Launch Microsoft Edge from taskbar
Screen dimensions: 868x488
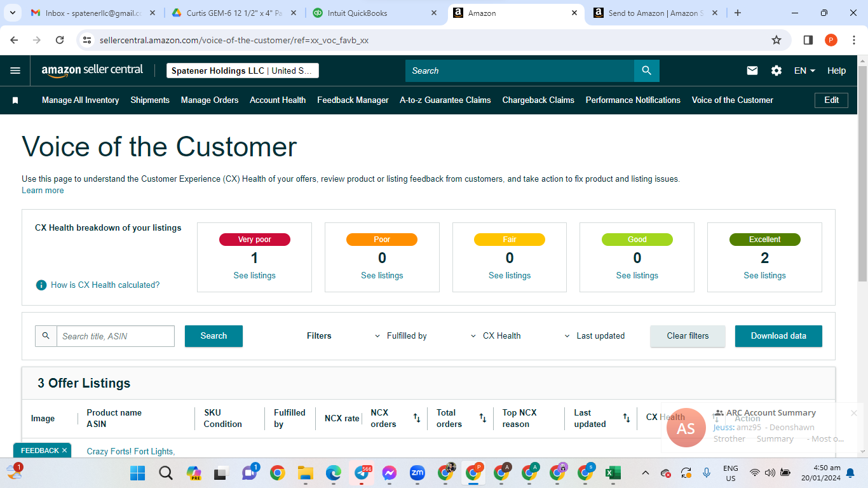334,473
